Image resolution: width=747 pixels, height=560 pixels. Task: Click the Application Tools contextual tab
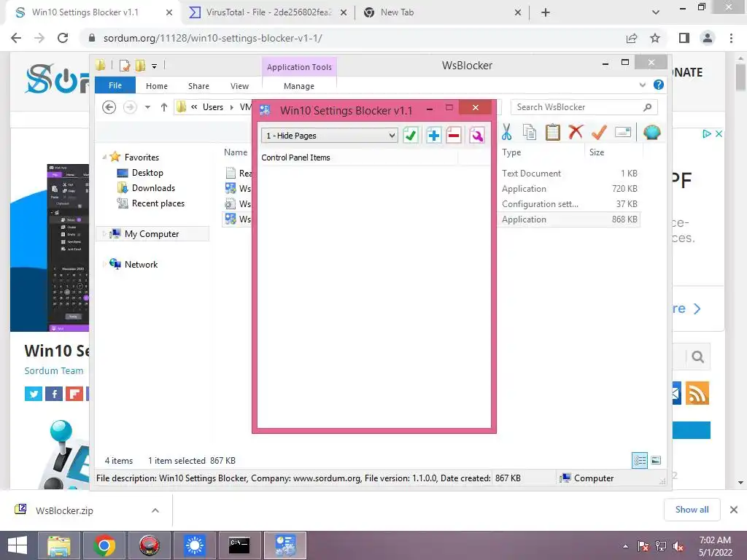click(299, 67)
